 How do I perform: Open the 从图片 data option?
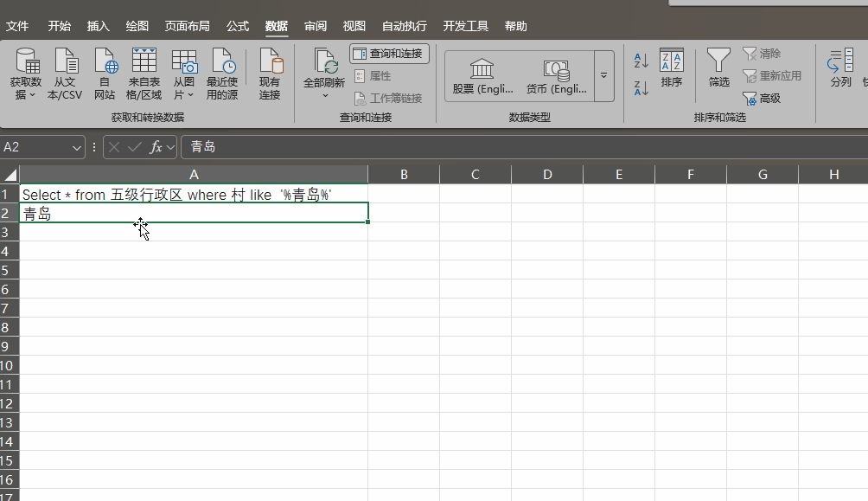click(184, 74)
